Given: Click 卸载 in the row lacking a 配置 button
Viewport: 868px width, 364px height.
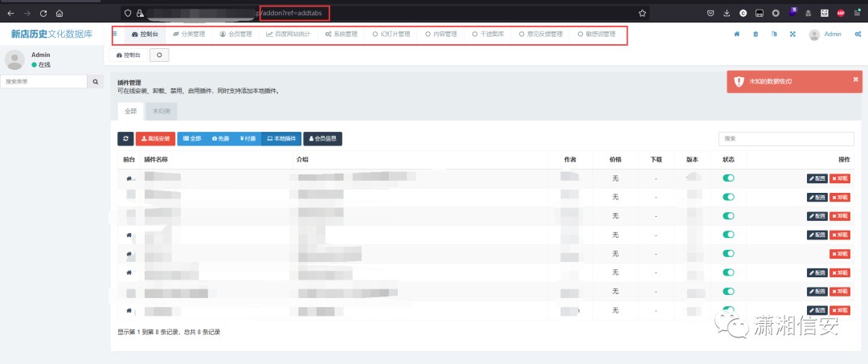Looking at the screenshot, I should tap(840, 253).
